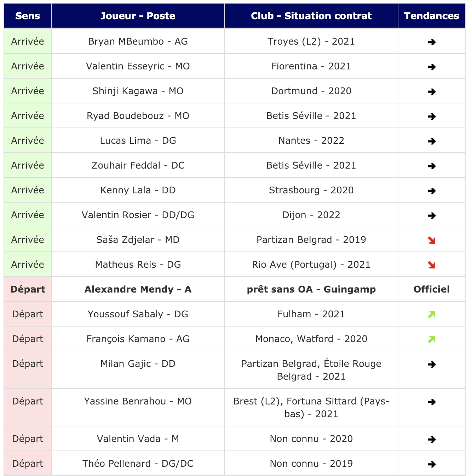Select the Tendances column header
Screen dimensions: 472x476
tap(432, 16)
